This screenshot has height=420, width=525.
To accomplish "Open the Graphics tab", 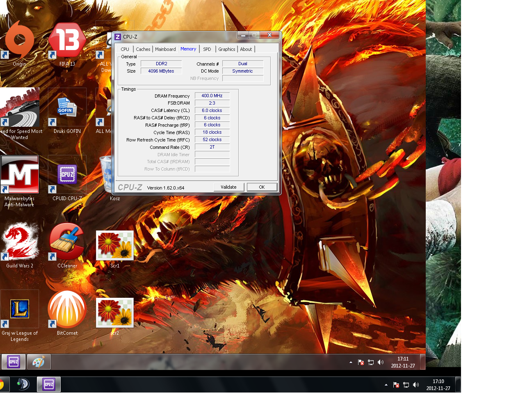I will pyautogui.click(x=227, y=49).
